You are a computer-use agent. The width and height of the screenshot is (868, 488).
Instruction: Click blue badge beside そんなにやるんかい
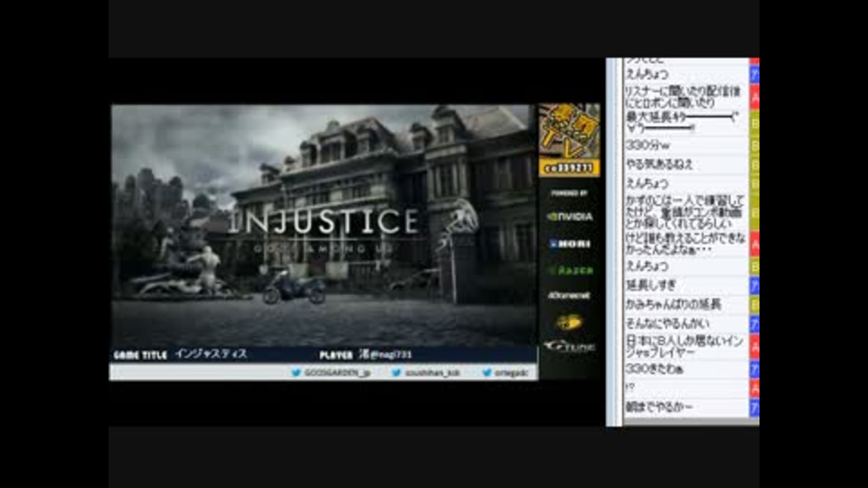click(754, 324)
